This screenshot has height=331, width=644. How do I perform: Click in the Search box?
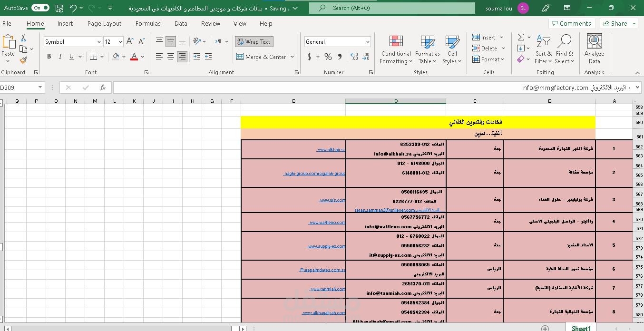[x=392, y=8]
